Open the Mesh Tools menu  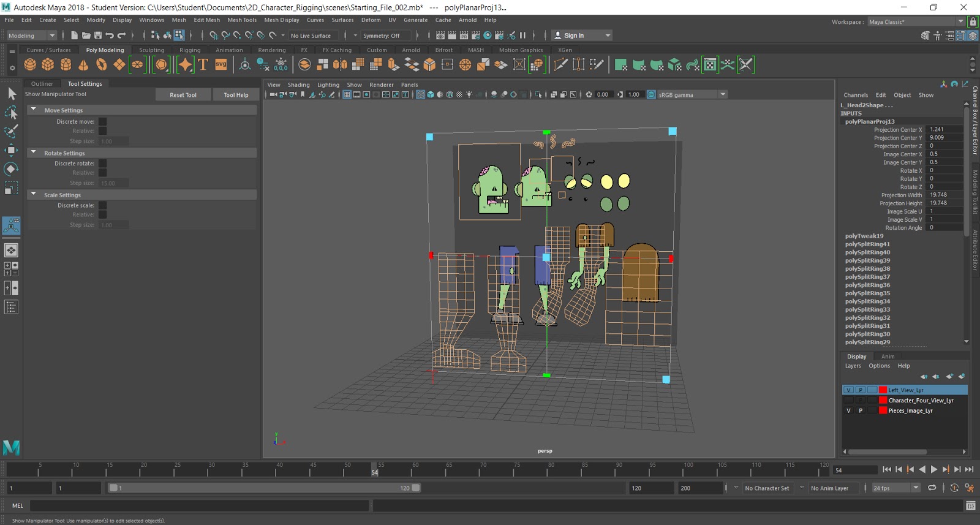[242, 20]
